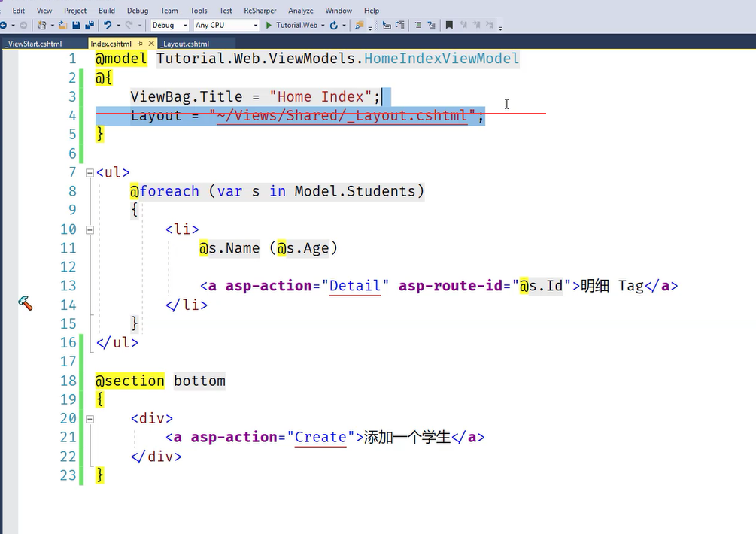Collapse the div block on line 20
The height and width of the screenshot is (534, 756).
90,418
